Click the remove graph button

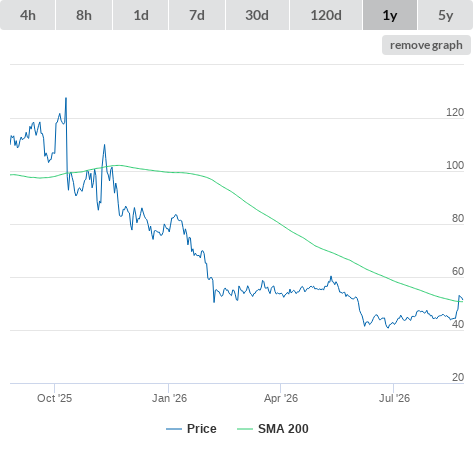pos(426,45)
